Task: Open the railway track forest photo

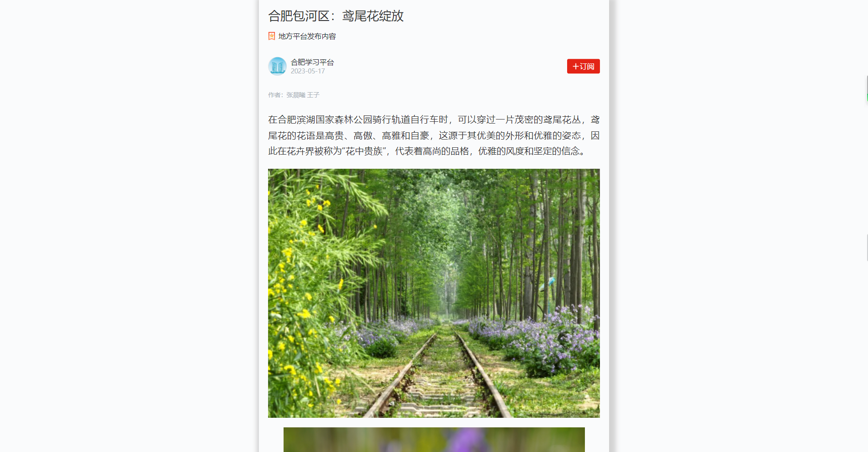Action: click(434, 293)
